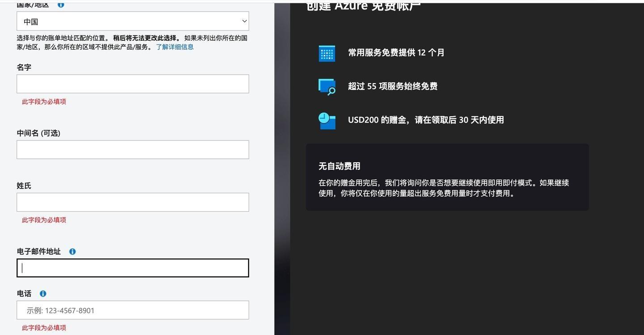The width and height of the screenshot is (644, 335).
Task: Click the 超过 55 项服务始终免费 text
Action: tap(392, 86)
